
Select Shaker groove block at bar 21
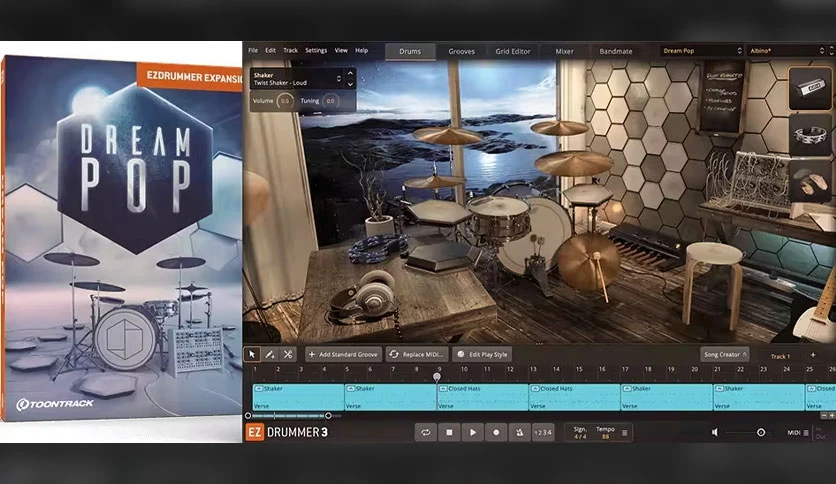coord(759,397)
